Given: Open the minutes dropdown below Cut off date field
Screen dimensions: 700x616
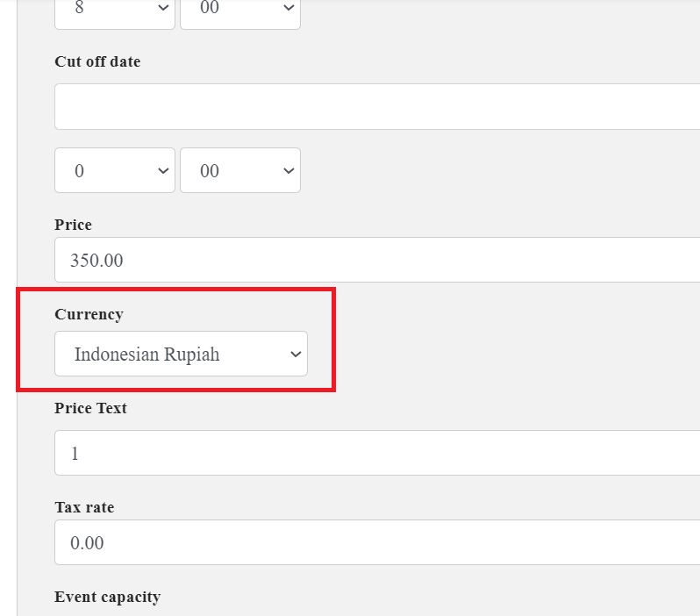Looking at the screenshot, I should pyautogui.click(x=239, y=170).
